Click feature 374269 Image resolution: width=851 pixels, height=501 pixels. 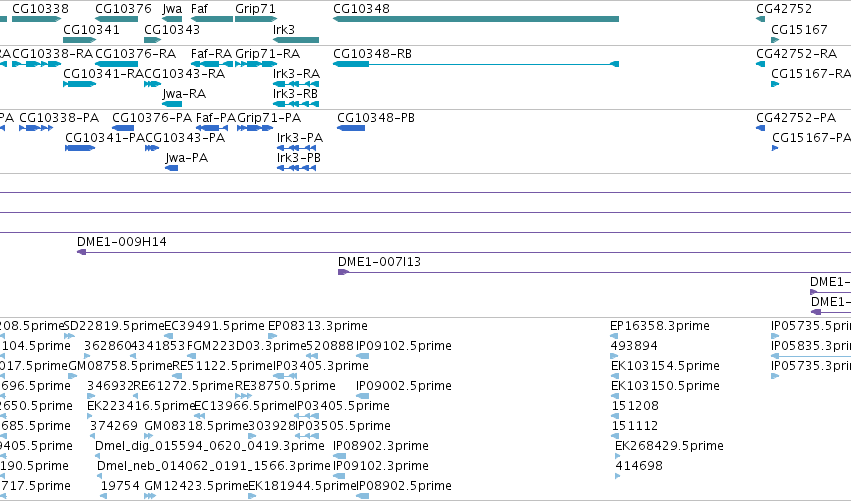pyautogui.click(x=114, y=426)
